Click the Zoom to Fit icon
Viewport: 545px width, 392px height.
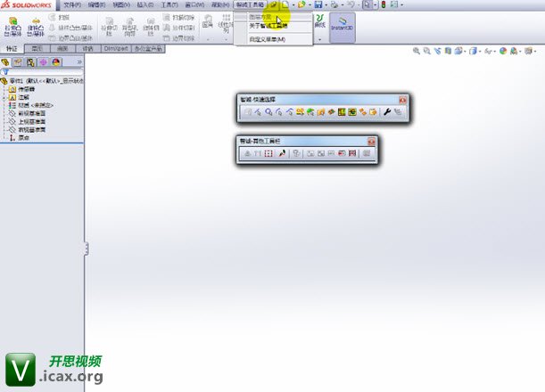point(416,51)
